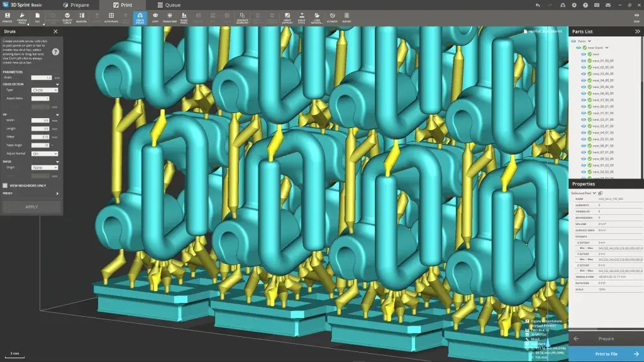Open the Quality Check tool
644x362 pixels.
(x=67, y=16)
